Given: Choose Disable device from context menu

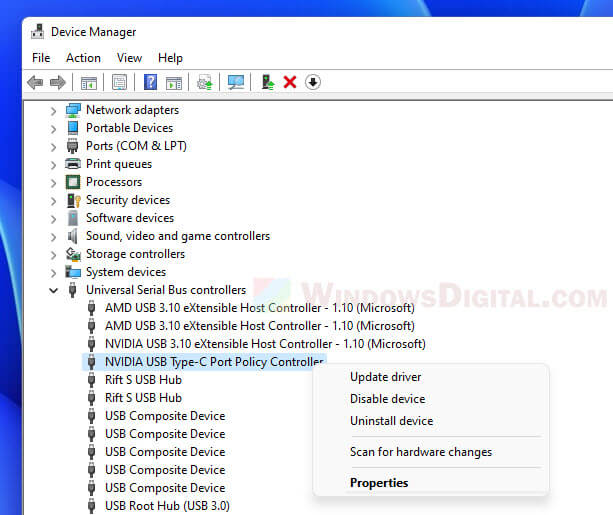Looking at the screenshot, I should pos(387,399).
